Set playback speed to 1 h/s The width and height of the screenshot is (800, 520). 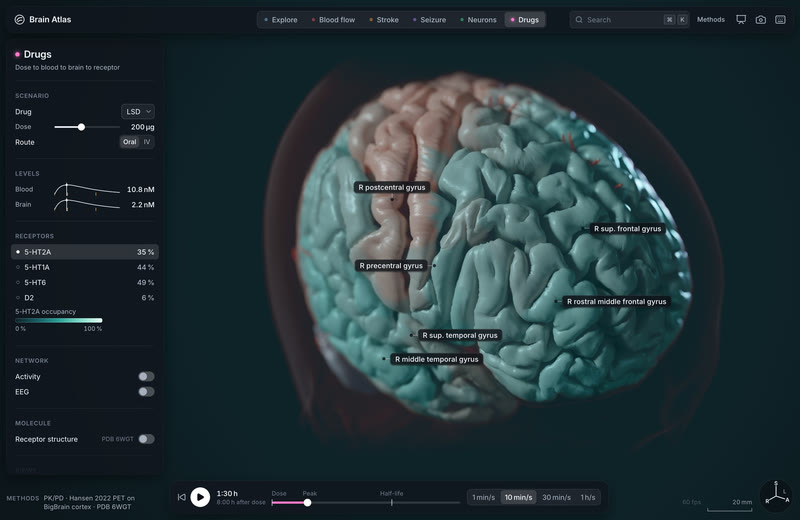(588, 497)
